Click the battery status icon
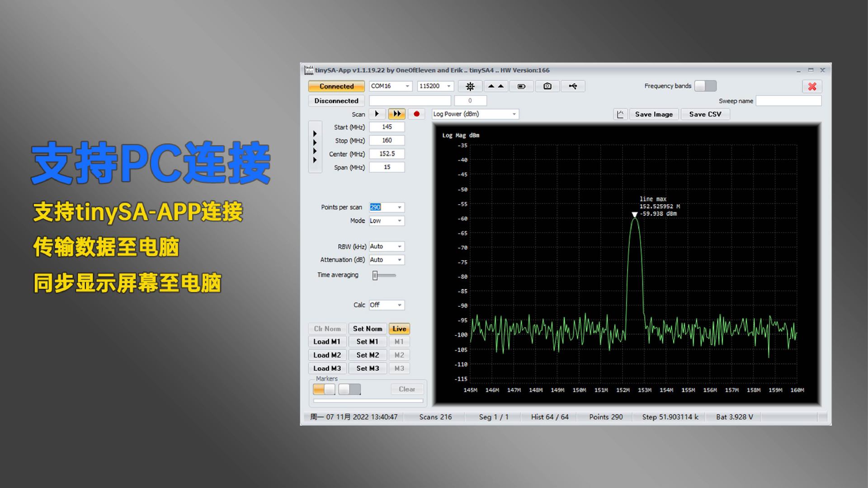Image resolution: width=868 pixels, height=488 pixels. (x=521, y=86)
